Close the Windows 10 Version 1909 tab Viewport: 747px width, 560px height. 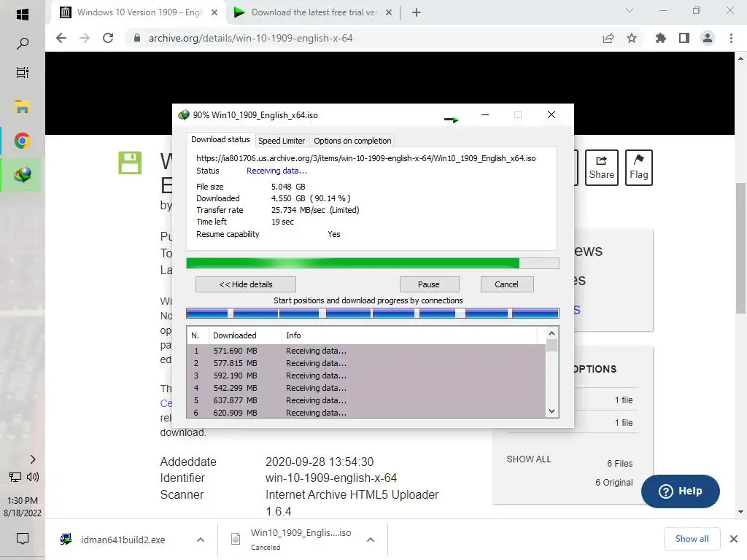coord(214,12)
